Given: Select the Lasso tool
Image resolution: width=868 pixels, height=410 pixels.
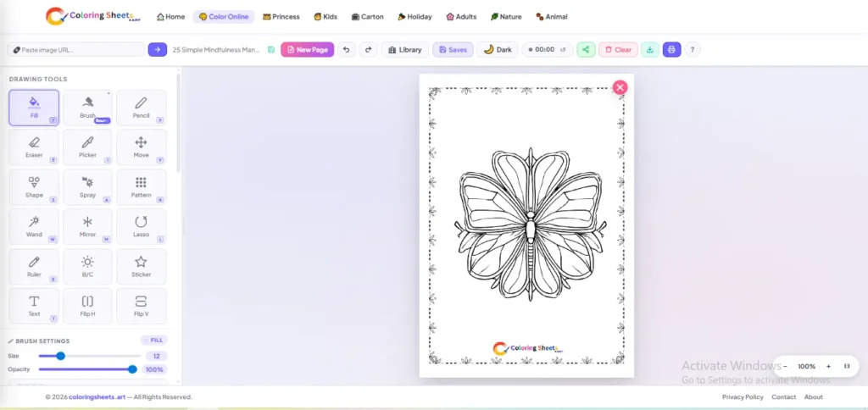Looking at the screenshot, I should point(142,226).
